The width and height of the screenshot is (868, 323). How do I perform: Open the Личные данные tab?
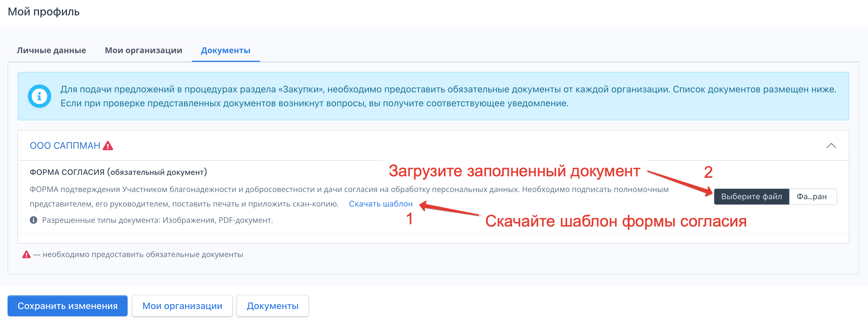51,50
